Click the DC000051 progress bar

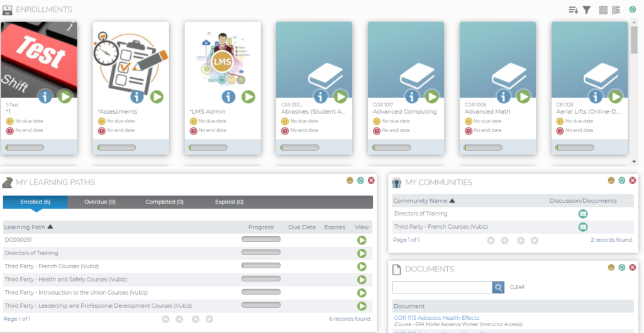pyautogui.click(x=261, y=239)
